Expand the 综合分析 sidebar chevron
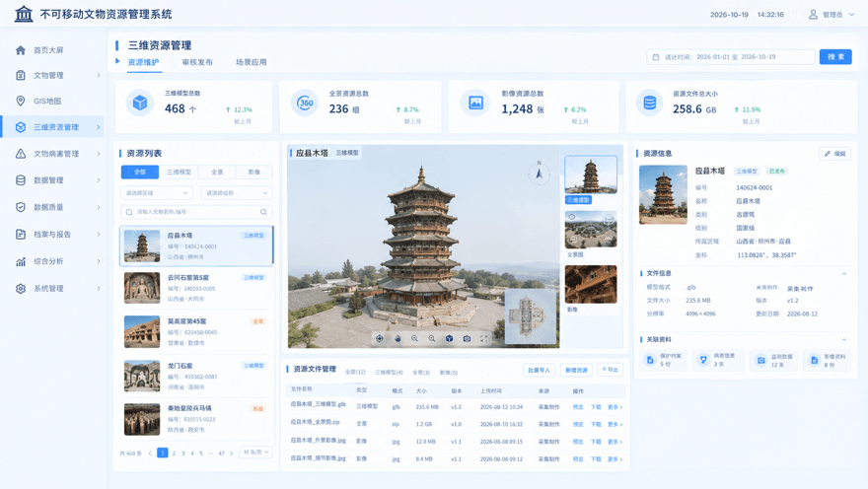Image resolution: width=868 pixels, height=489 pixels. [x=99, y=261]
